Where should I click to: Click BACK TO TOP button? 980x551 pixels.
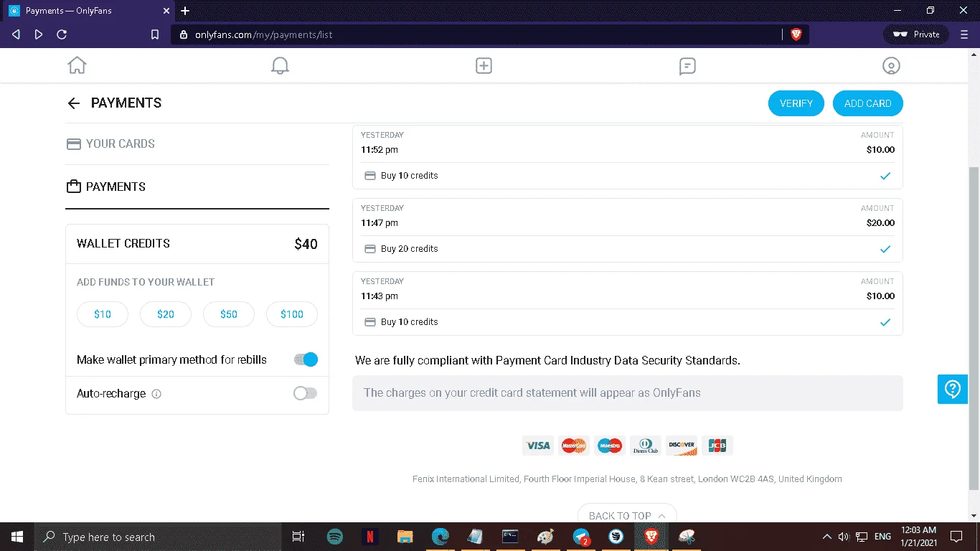coord(627,514)
